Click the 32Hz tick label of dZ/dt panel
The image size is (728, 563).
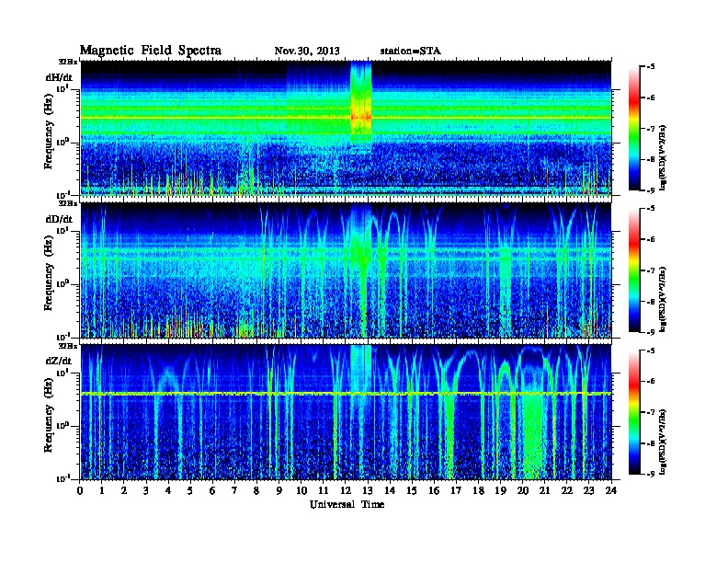[67, 346]
